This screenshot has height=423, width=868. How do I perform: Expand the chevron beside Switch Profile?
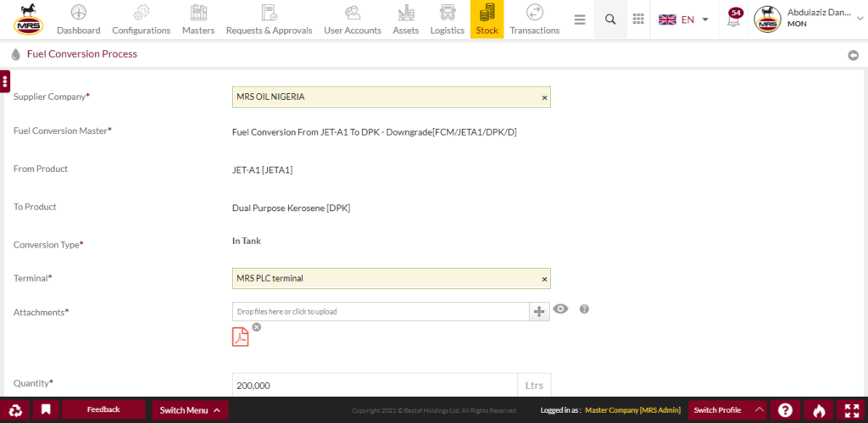coord(759,409)
